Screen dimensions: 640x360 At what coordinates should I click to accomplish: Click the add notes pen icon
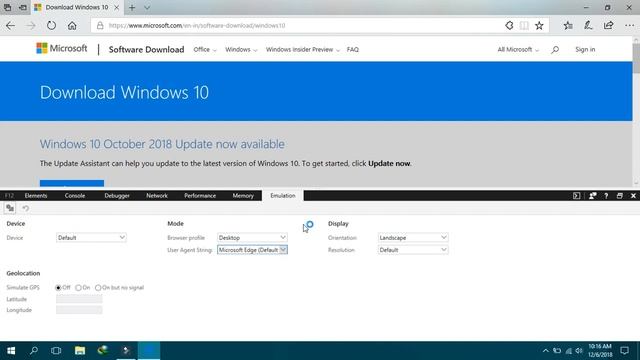588,25
